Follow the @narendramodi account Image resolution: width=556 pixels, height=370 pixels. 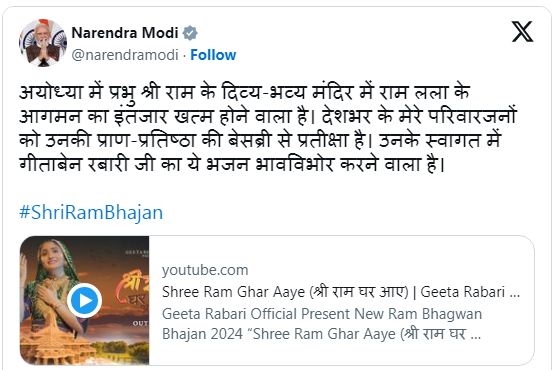click(213, 55)
